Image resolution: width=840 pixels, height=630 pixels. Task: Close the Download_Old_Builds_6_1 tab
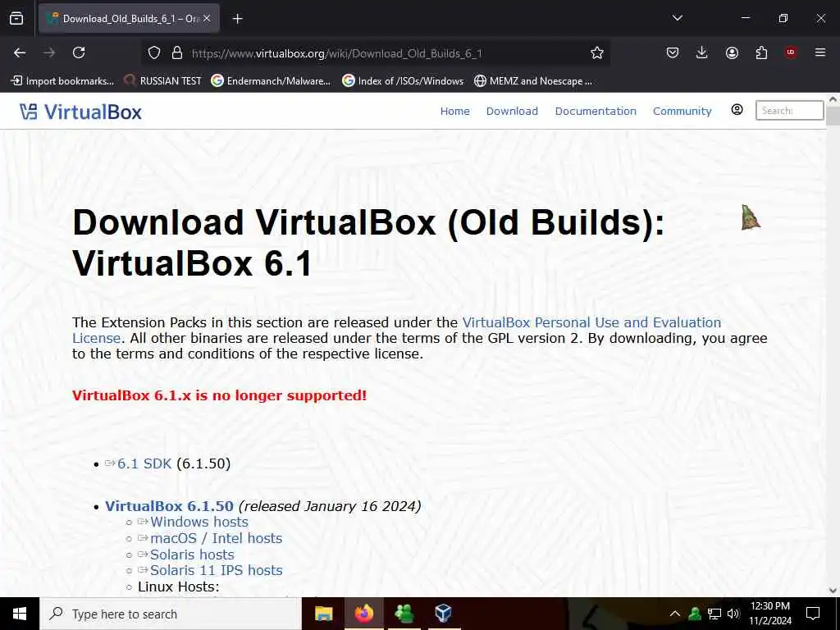[x=207, y=18]
